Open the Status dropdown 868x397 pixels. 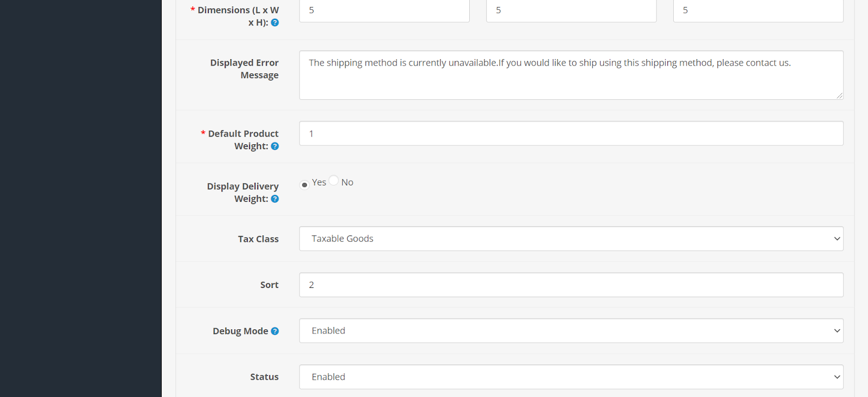571,377
